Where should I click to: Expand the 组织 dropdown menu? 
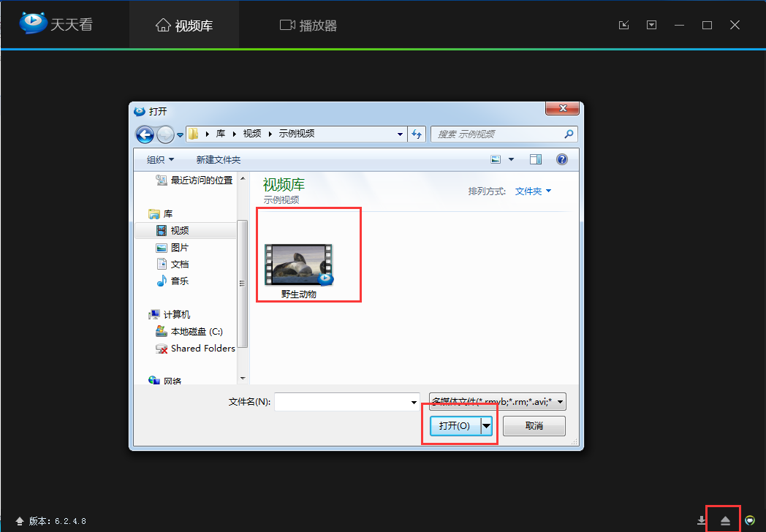pyautogui.click(x=160, y=159)
